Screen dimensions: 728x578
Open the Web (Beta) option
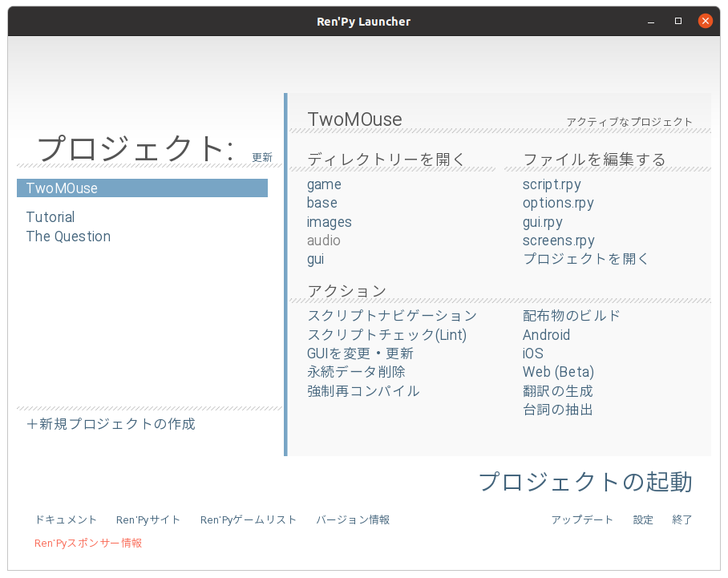tap(558, 372)
